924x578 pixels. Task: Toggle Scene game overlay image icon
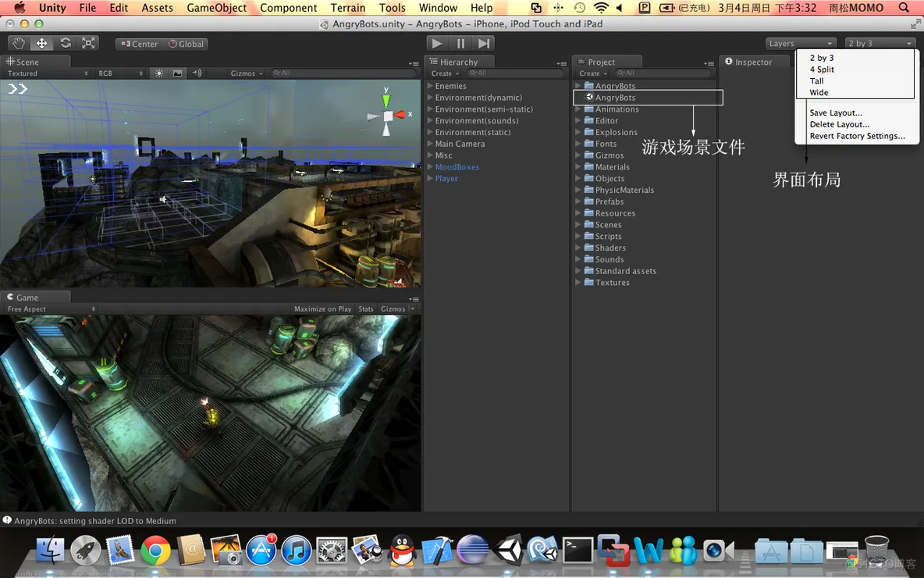point(177,73)
